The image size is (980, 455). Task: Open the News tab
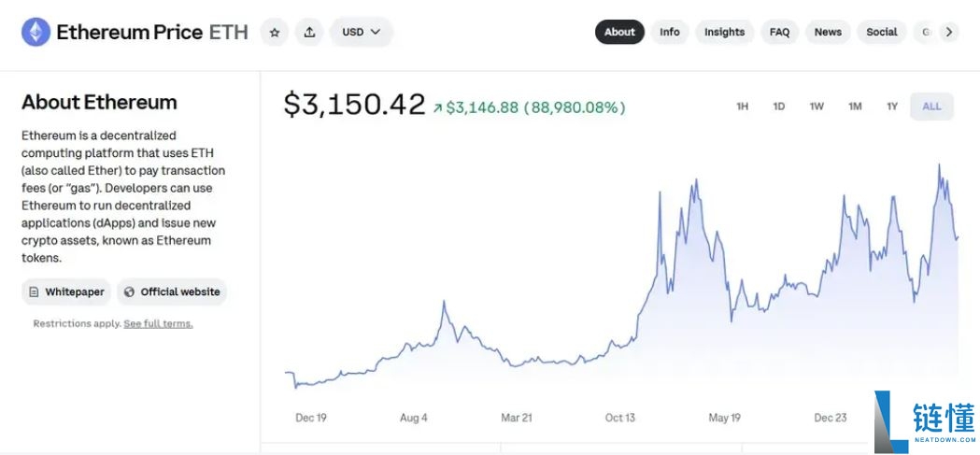click(x=828, y=32)
